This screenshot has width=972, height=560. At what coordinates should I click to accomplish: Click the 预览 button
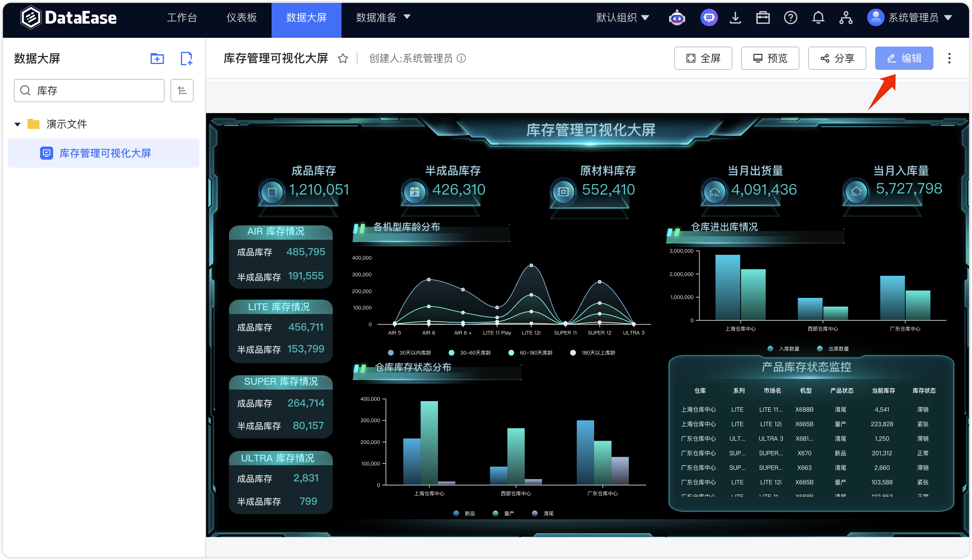[x=770, y=58]
